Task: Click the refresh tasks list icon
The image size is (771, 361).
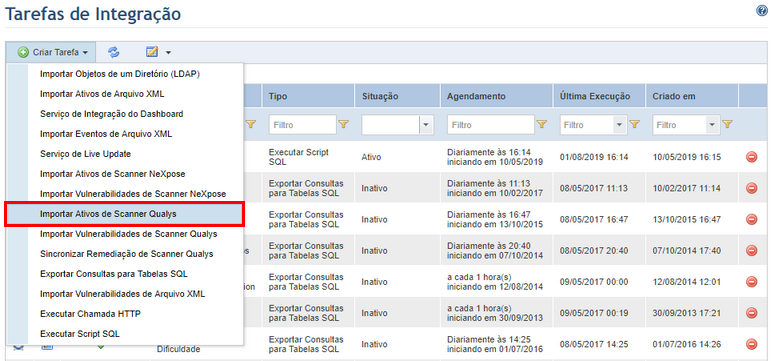Action: click(x=114, y=52)
